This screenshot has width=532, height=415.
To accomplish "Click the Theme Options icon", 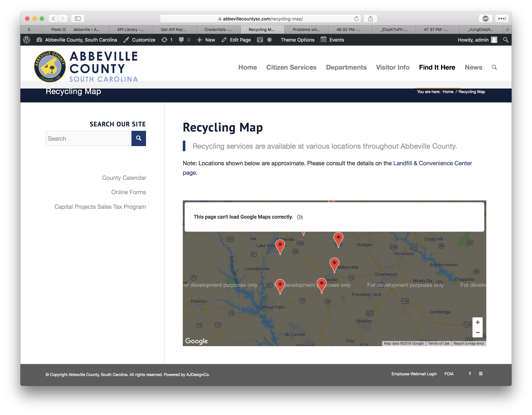I will coord(297,40).
